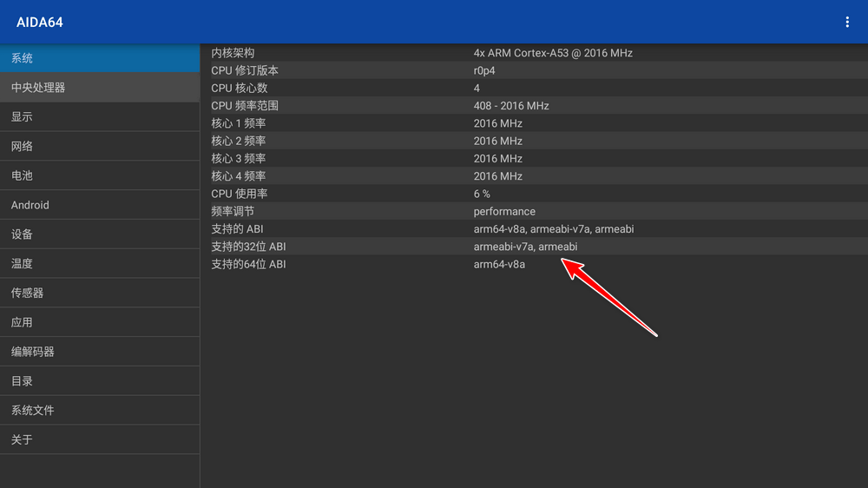Open the 中央处理器 category
This screenshot has height=488, width=868.
(x=100, y=88)
